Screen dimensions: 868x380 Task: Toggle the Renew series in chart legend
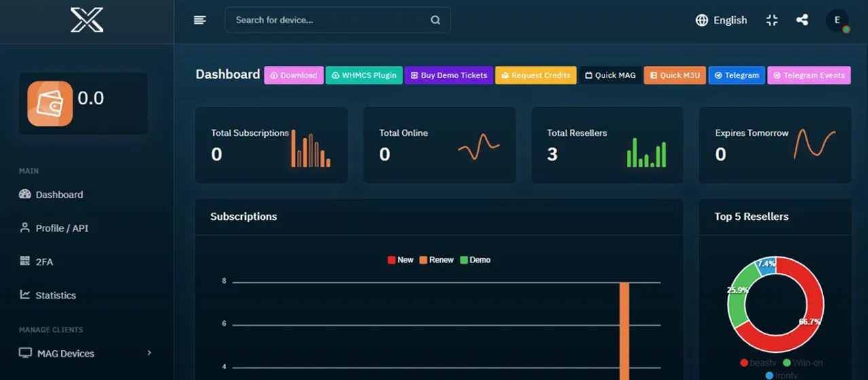[436, 260]
